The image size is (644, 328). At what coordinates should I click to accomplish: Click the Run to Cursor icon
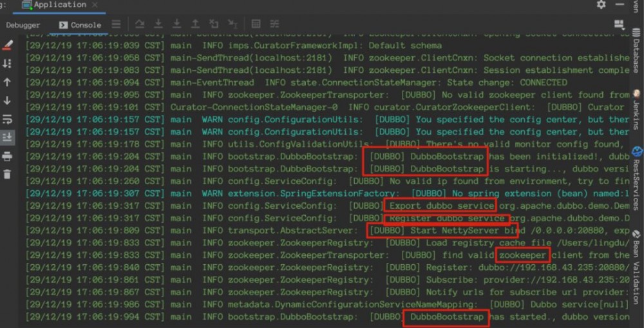[x=232, y=24]
